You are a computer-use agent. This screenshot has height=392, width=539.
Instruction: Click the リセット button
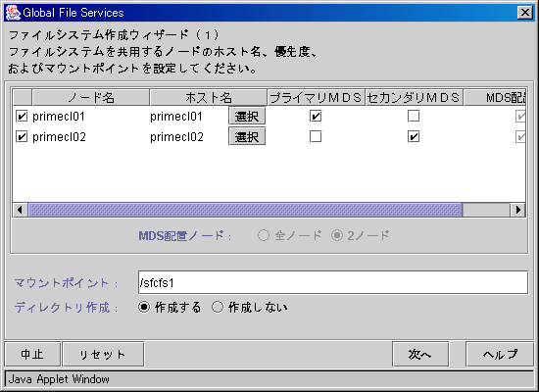click(x=103, y=354)
